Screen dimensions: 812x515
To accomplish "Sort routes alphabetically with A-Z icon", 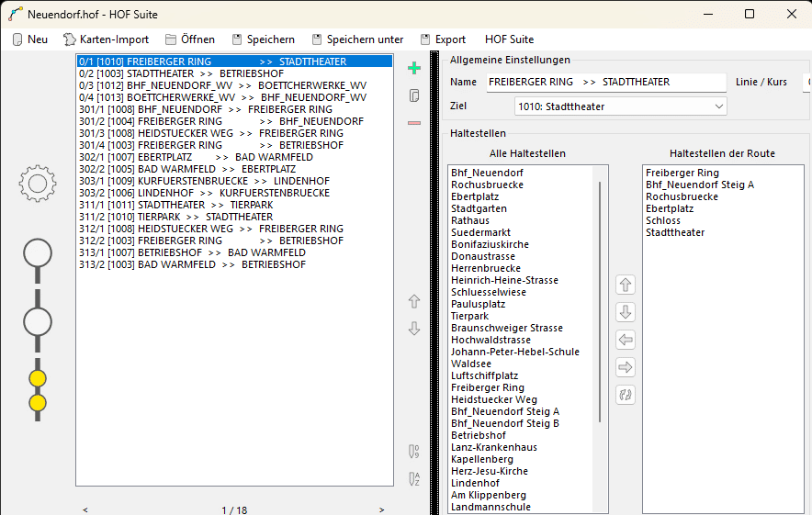I will point(414,478).
